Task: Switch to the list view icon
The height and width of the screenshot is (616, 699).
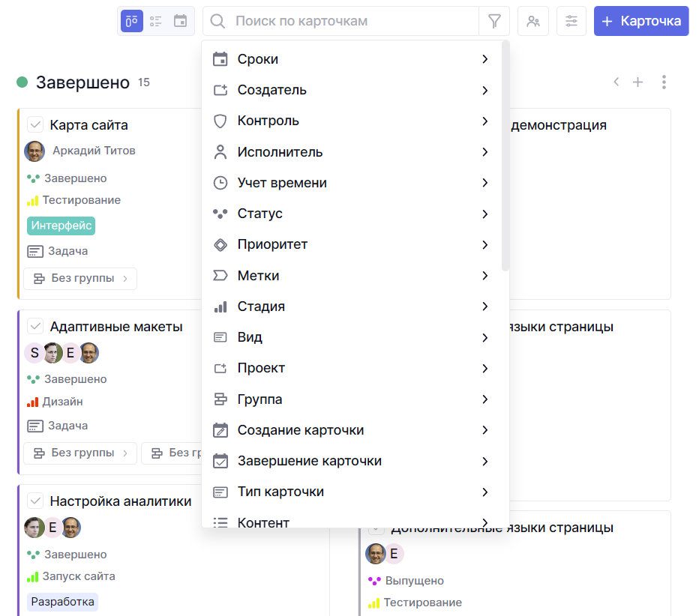Action: coord(156,21)
